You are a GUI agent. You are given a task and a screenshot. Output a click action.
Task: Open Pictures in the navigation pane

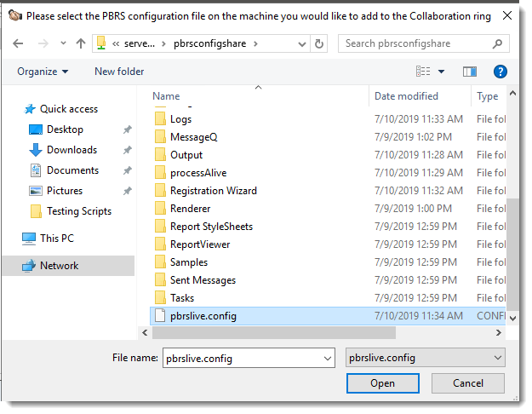64,191
